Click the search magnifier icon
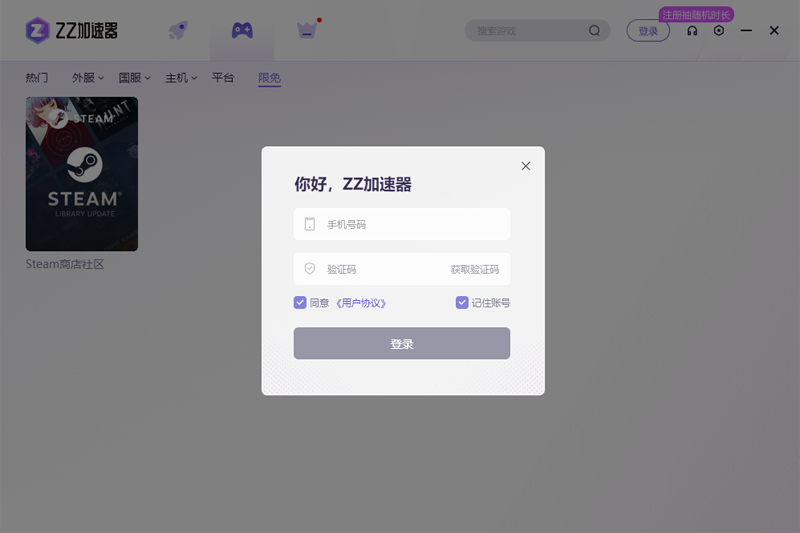 click(595, 31)
